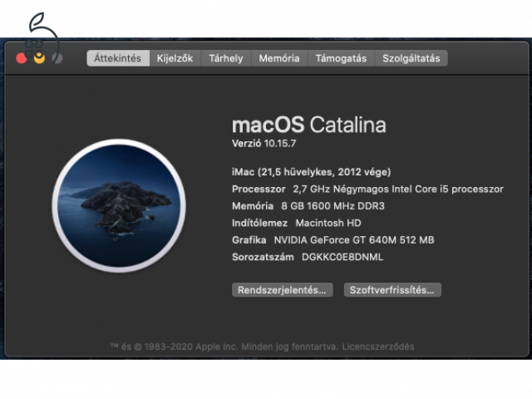Click the Szoftverfrissítés... button

pos(392,290)
